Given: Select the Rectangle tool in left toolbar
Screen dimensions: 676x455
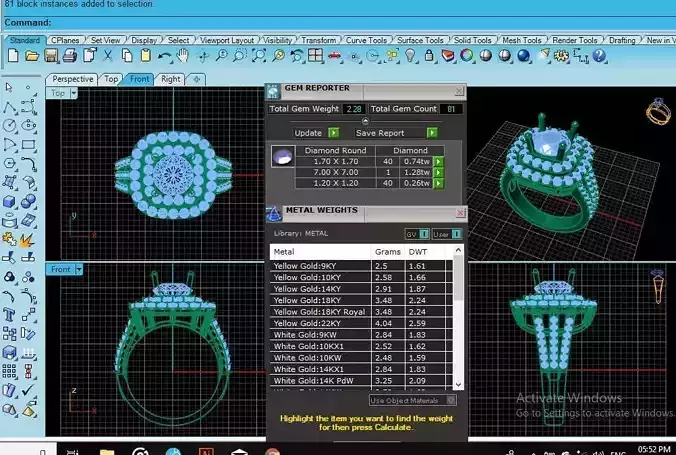Looking at the screenshot, I should [x=28, y=144].
